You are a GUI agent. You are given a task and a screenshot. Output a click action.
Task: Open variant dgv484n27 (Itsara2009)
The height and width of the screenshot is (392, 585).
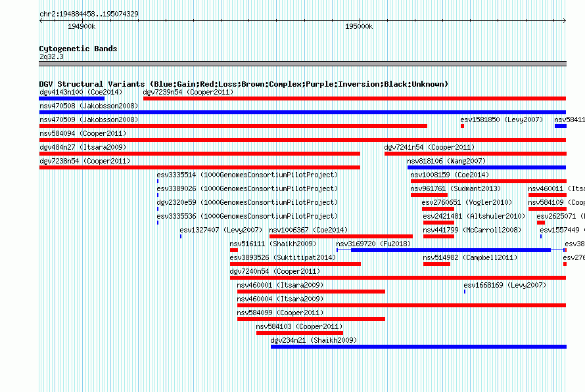[200, 154]
